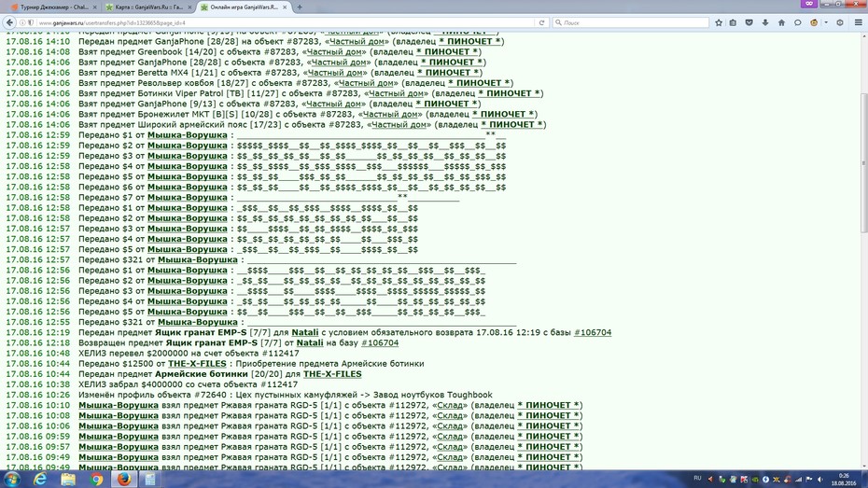Launch Internet Explorer from the taskbar

(40, 480)
